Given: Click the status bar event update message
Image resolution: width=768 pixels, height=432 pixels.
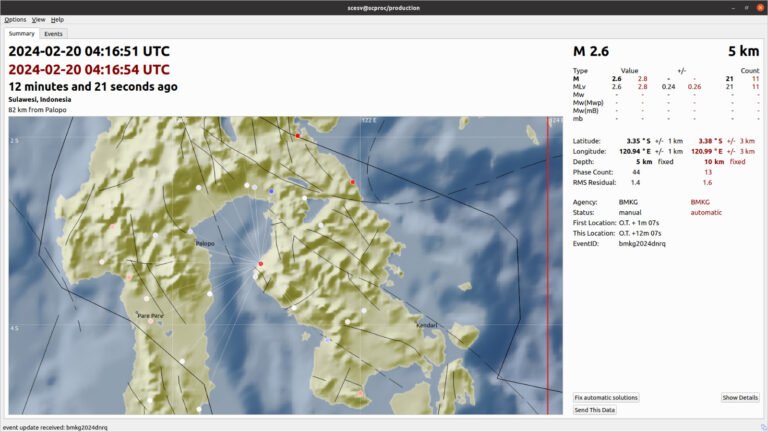Looking at the screenshot, I should click(x=55, y=428).
